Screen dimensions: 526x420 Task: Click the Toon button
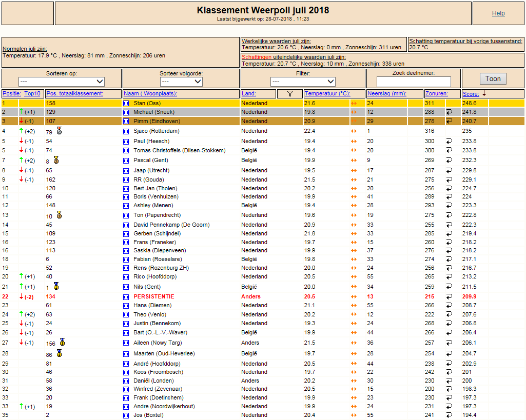[493, 79]
